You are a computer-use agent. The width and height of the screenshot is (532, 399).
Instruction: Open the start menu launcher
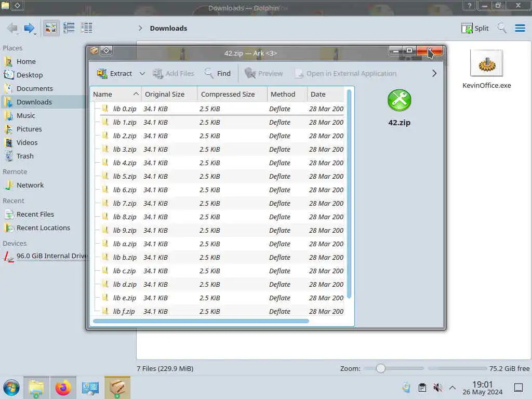click(x=11, y=388)
